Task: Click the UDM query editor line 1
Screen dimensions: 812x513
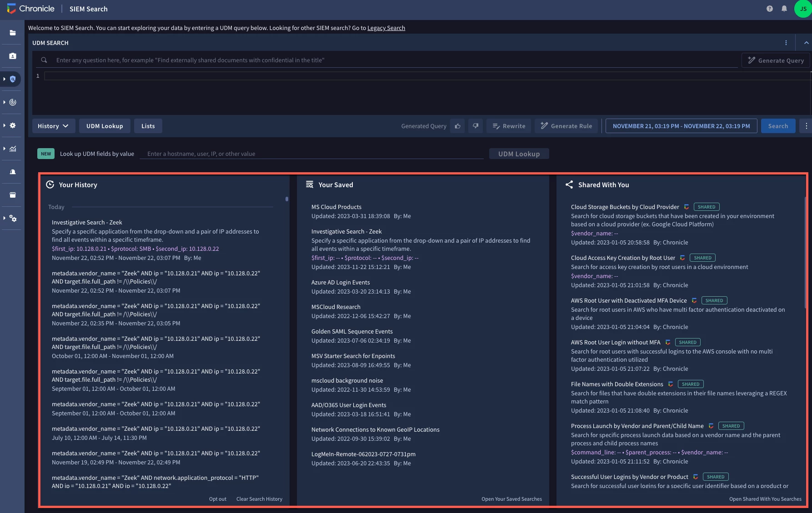Action: point(427,76)
